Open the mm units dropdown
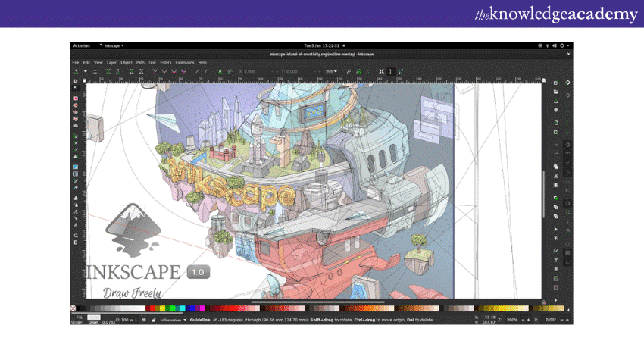This screenshot has width=644, height=341. [332, 71]
